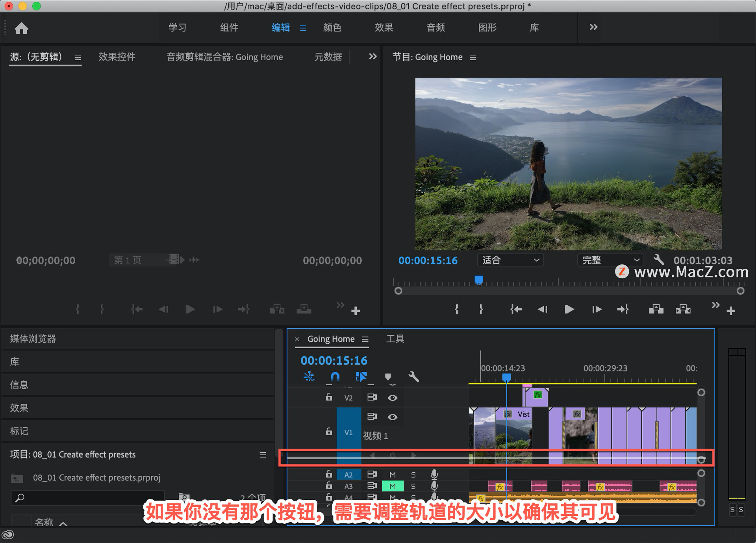756x543 pixels.
Task: Click the 工具 tab beside Going Home
Action: [x=395, y=339]
